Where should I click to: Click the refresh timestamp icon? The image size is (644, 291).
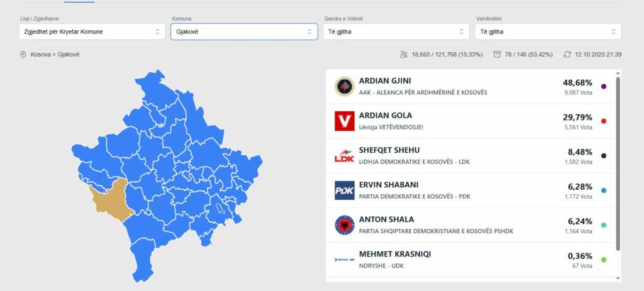[567, 55]
